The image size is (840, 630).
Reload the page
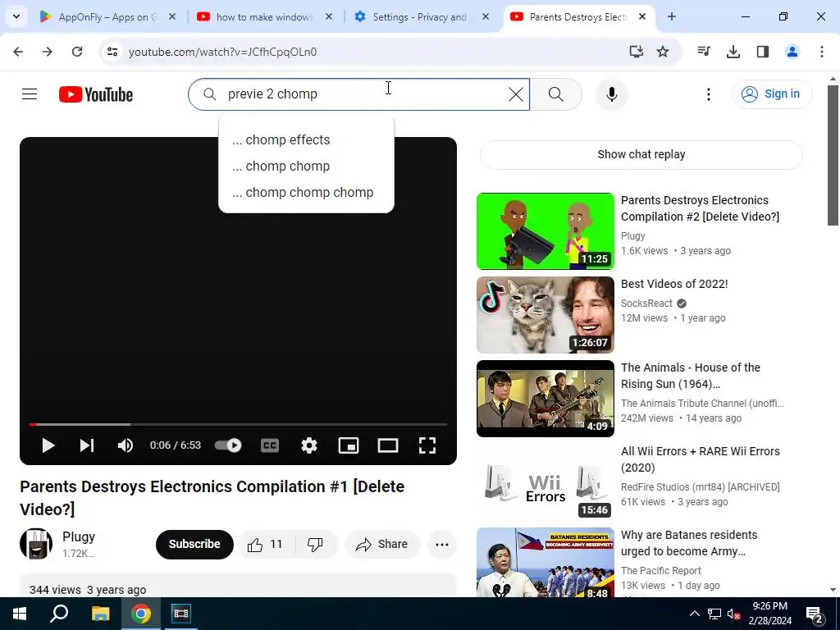tap(77, 52)
